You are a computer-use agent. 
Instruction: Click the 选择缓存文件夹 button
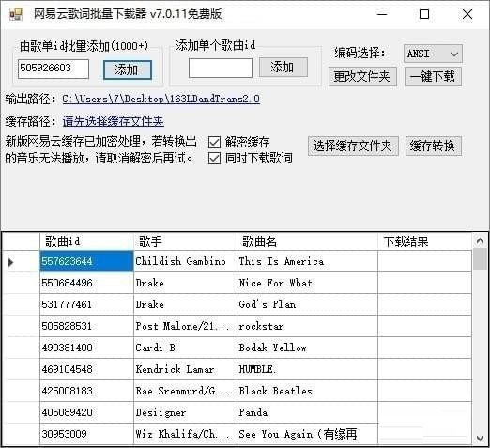click(353, 146)
